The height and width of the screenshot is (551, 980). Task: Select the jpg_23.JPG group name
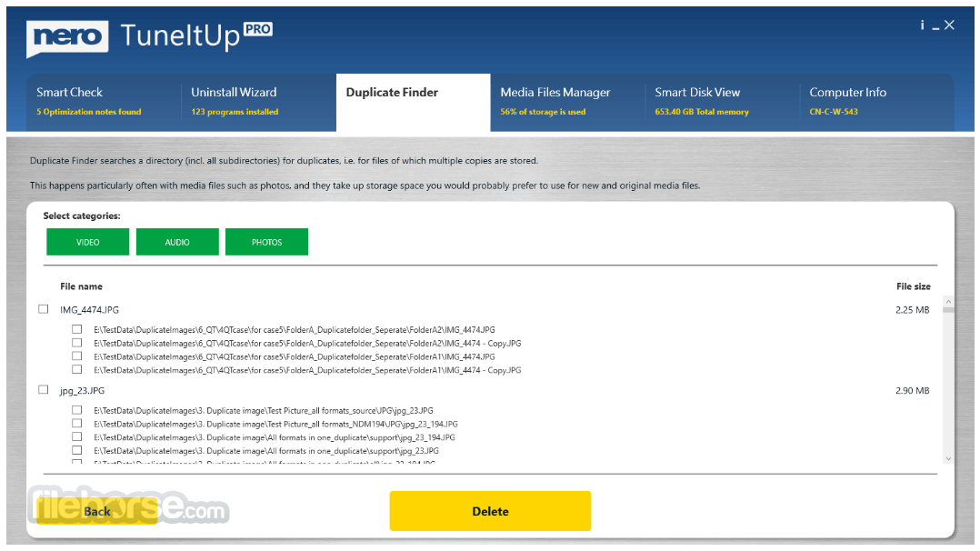click(x=82, y=391)
